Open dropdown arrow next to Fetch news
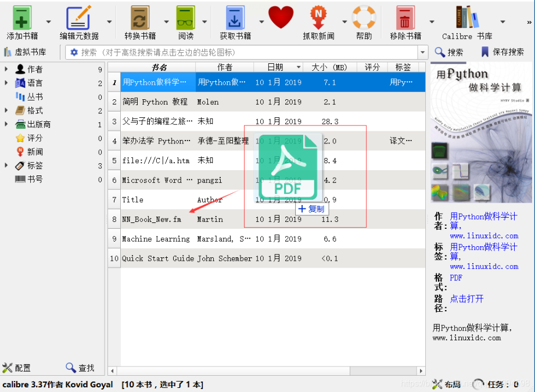 pyautogui.click(x=344, y=22)
